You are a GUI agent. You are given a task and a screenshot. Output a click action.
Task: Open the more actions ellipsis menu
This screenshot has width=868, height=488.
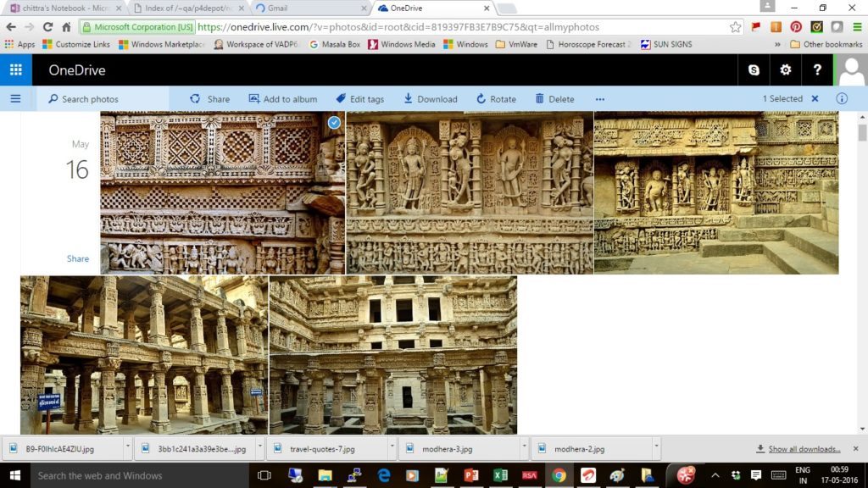pos(600,99)
